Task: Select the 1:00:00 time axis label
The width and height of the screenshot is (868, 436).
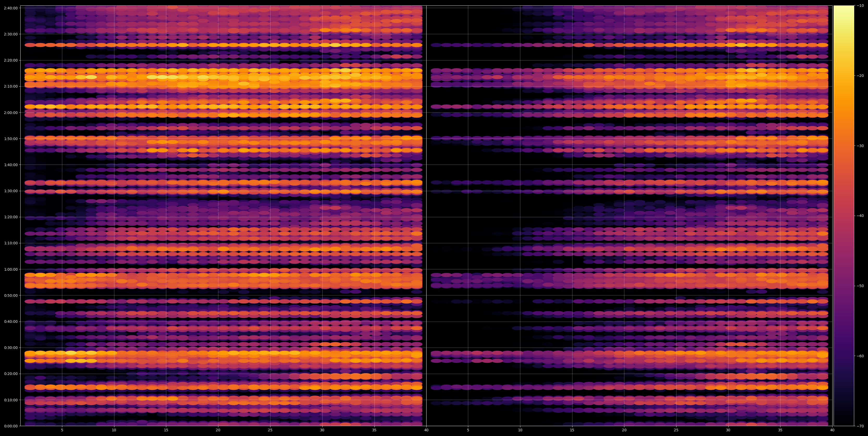Action: [11, 269]
